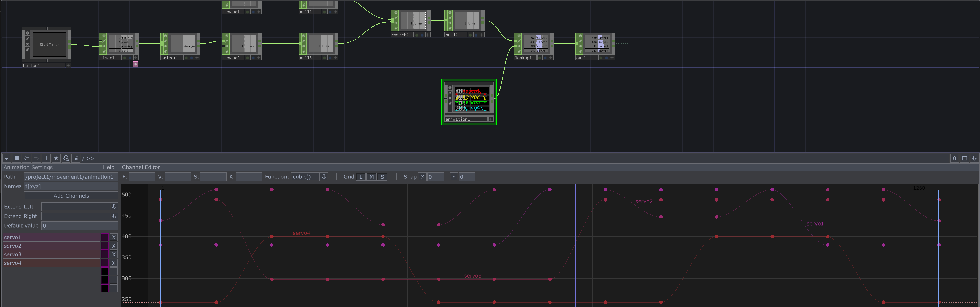Screen dimensions: 980x307
Task: Maximize the pane using the window icon
Action: click(964, 158)
